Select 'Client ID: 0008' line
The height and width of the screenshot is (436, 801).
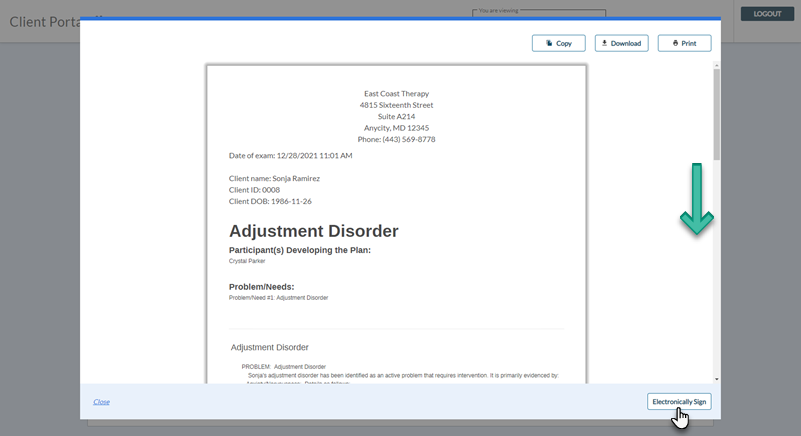(254, 190)
